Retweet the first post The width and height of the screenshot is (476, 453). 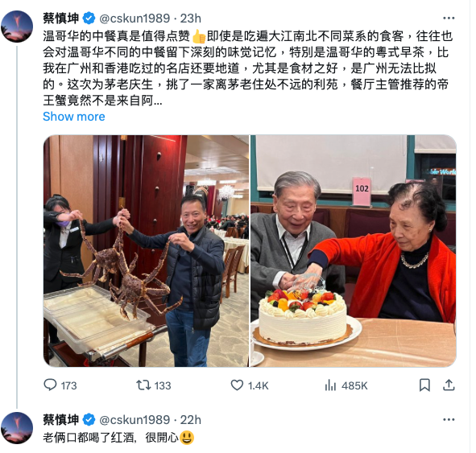154,385
